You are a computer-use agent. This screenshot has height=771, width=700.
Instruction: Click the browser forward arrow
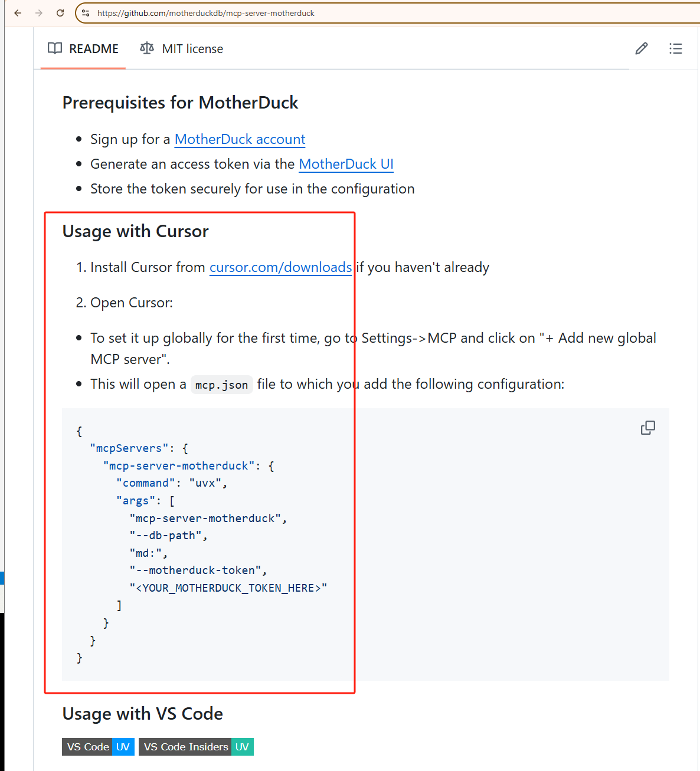pos(39,13)
